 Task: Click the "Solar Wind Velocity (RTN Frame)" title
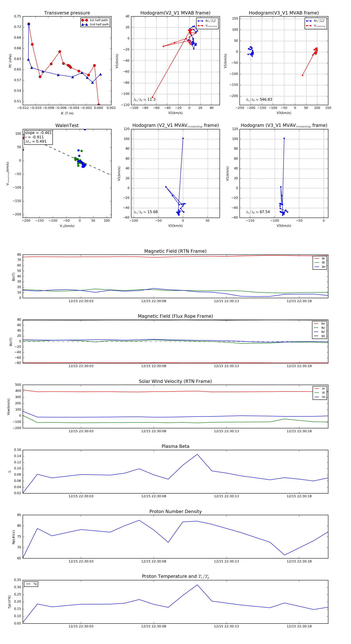pyautogui.click(x=175, y=381)
